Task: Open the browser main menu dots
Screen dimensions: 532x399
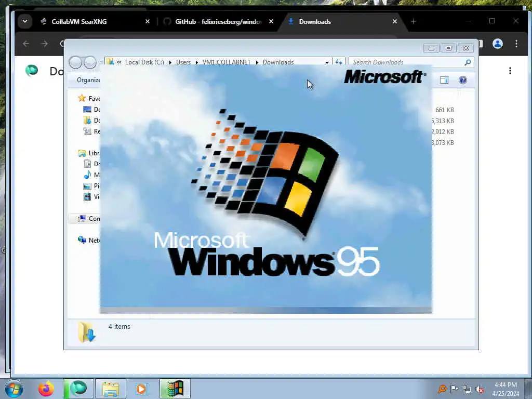Action: coord(516,44)
